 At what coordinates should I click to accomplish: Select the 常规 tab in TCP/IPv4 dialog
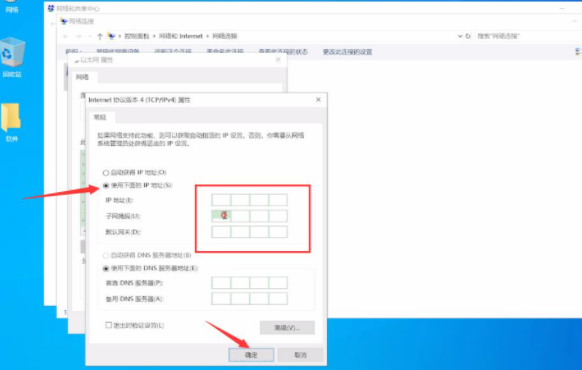point(100,117)
